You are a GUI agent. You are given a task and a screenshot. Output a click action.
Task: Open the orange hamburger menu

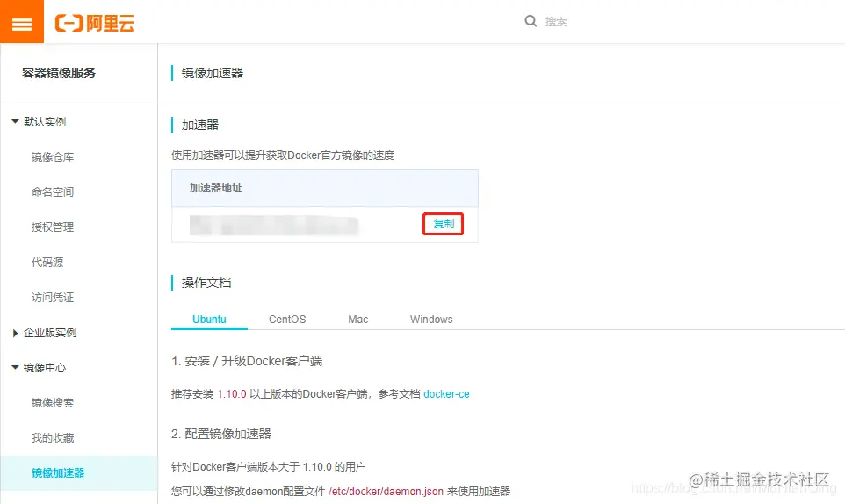point(22,22)
